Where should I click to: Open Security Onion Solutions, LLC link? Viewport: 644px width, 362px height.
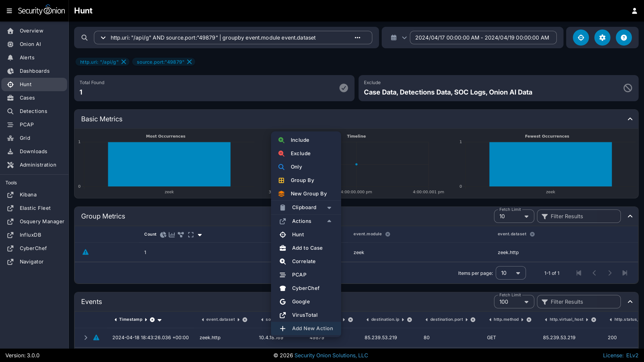(x=331, y=355)
